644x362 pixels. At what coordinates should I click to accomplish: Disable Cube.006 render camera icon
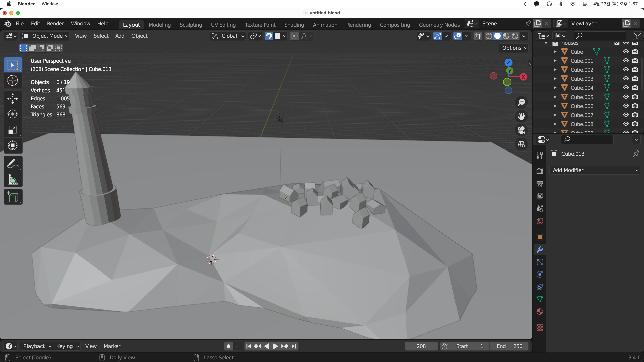(x=635, y=106)
